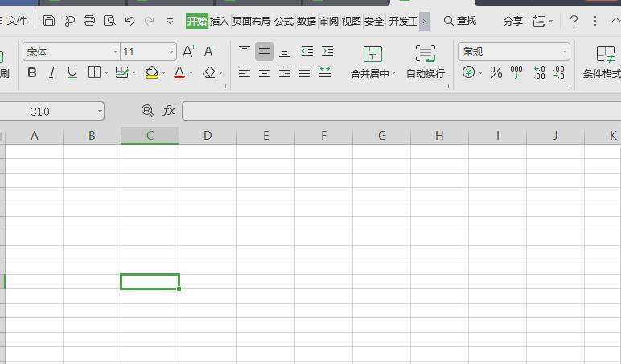Image resolution: width=621 pixels, height=364 pixels.
Task: Open the 审阅 ribbon tab
Action: pyautogui.click(x=329, y=21)
